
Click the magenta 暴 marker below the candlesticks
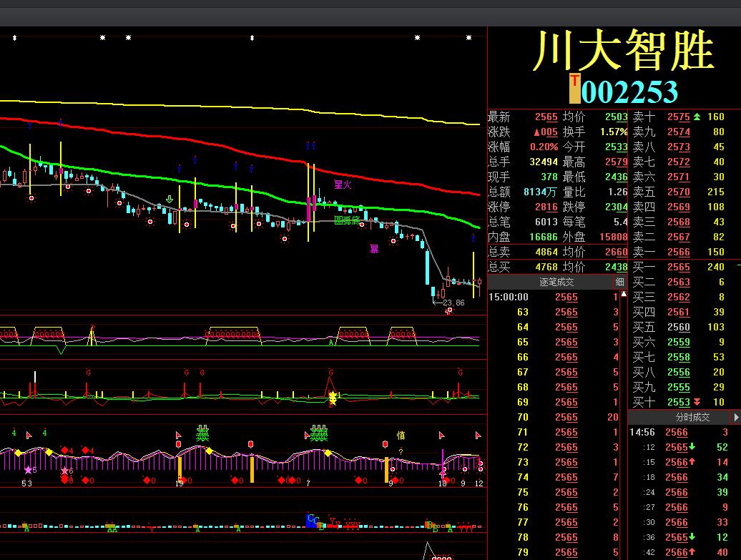pos(374,249)
